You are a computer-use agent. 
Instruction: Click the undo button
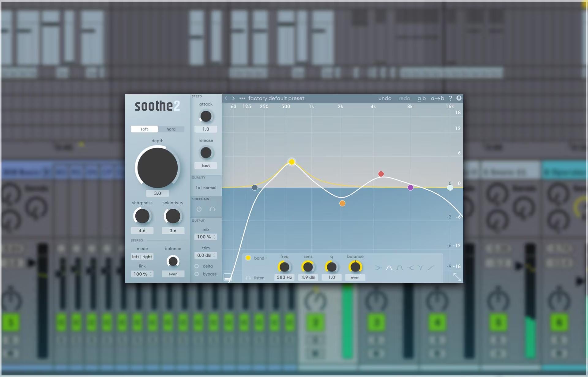(385, 98)
